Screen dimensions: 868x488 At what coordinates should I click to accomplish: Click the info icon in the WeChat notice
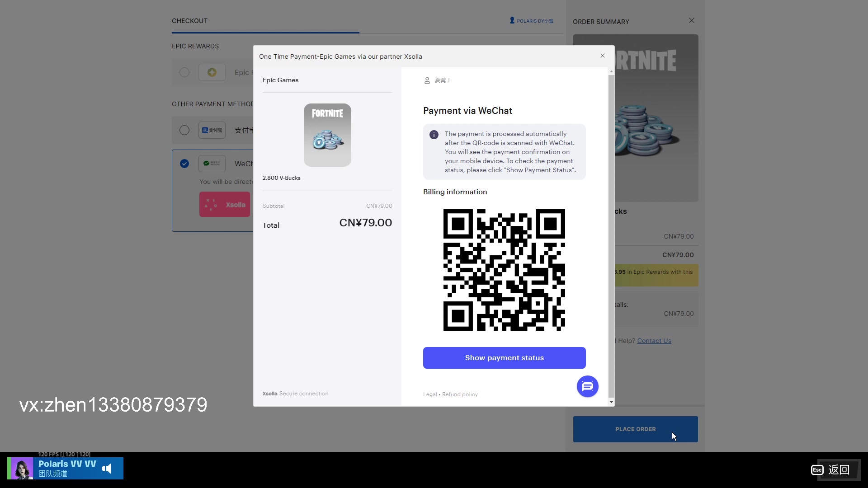(434, 135)
